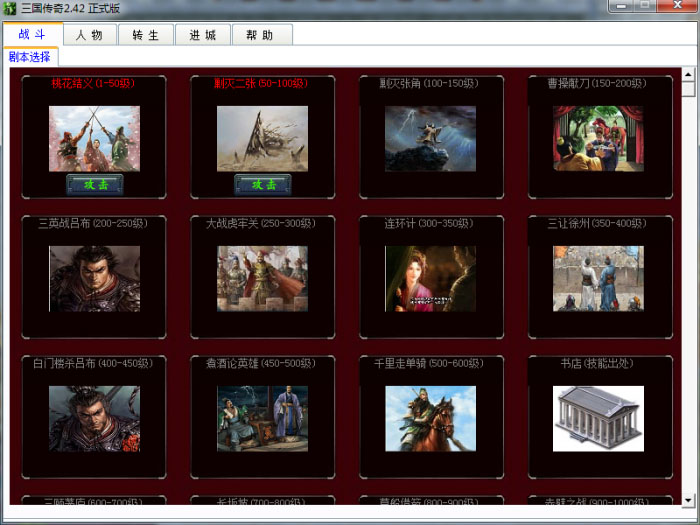Click the 副本选择 sub-tab
700x525 pixels.
[x=30, y=57]
